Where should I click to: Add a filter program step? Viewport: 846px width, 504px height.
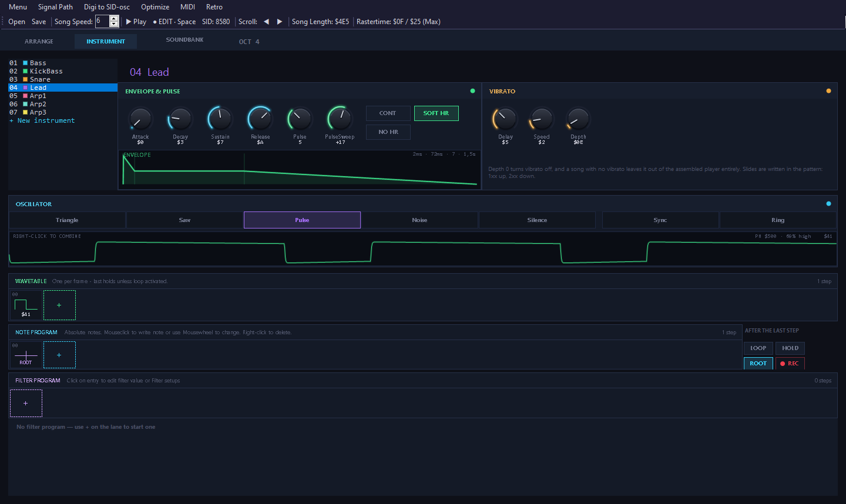pos(26,404)
